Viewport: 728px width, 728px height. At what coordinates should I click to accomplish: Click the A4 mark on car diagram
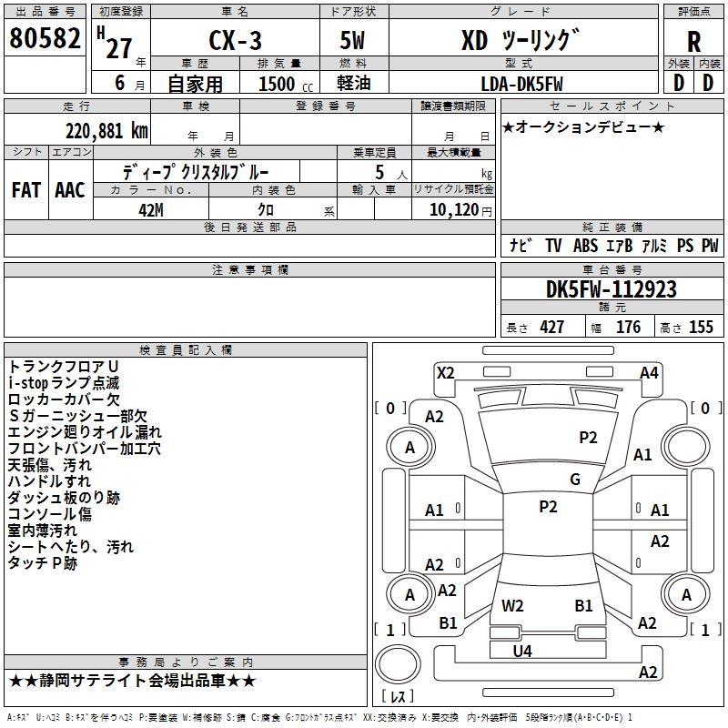point(649,373)
